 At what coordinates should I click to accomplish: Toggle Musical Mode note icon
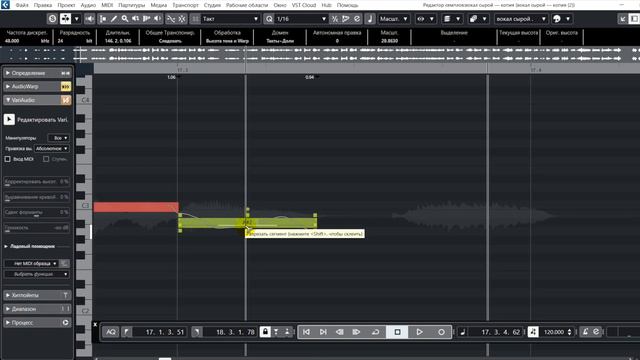click(370, 19)
